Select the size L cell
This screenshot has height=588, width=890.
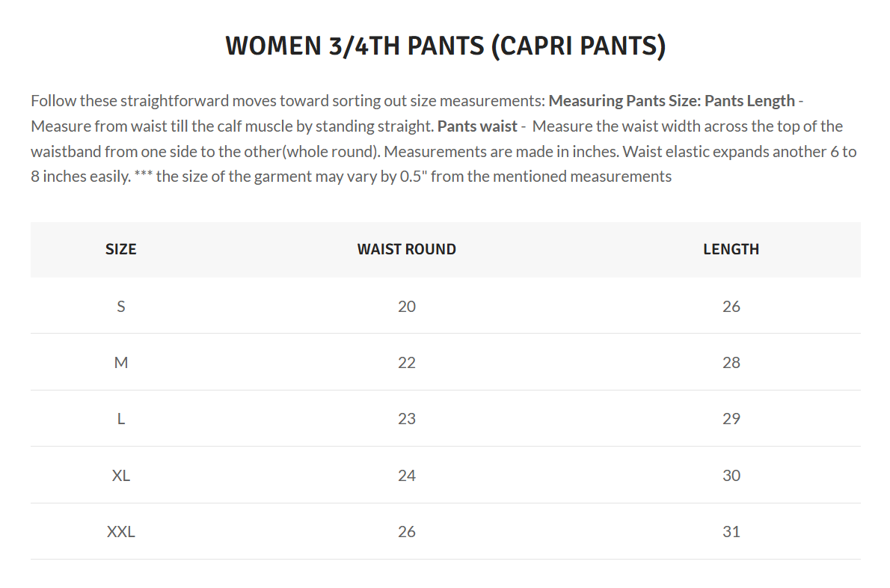pos(121,419)
